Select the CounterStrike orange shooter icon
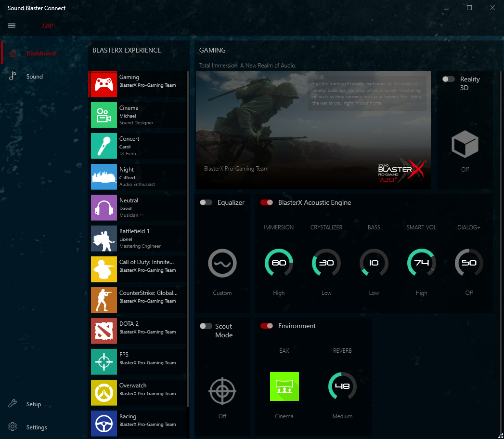 (104, 300)
